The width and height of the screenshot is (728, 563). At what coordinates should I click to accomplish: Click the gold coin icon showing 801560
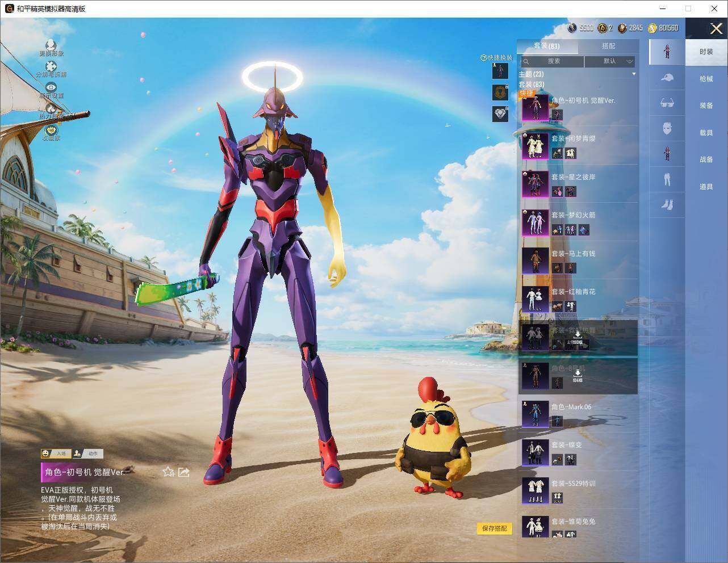[652, 28]
